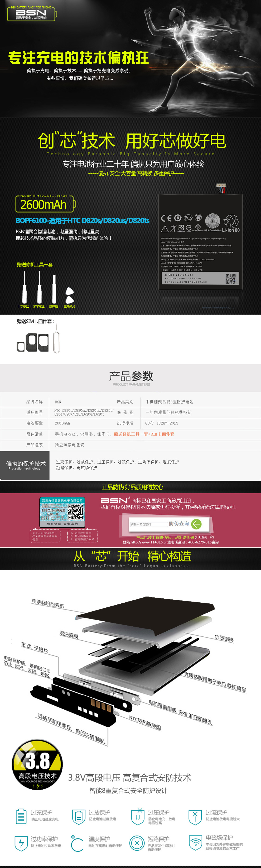Click the temperature protection circular icon
The height and width of the screenshot is (868, 261).
77,843
